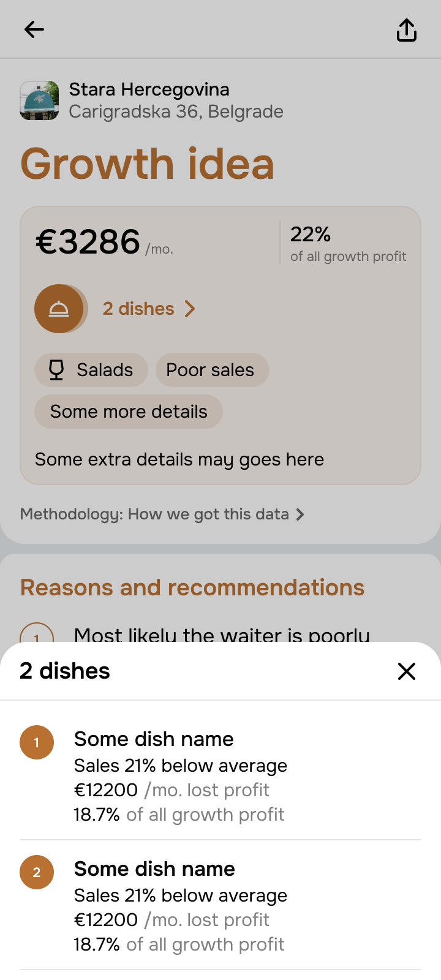441x980 pixels.
Task: Select the Poor sales tag
Action: tap(210, 370)
